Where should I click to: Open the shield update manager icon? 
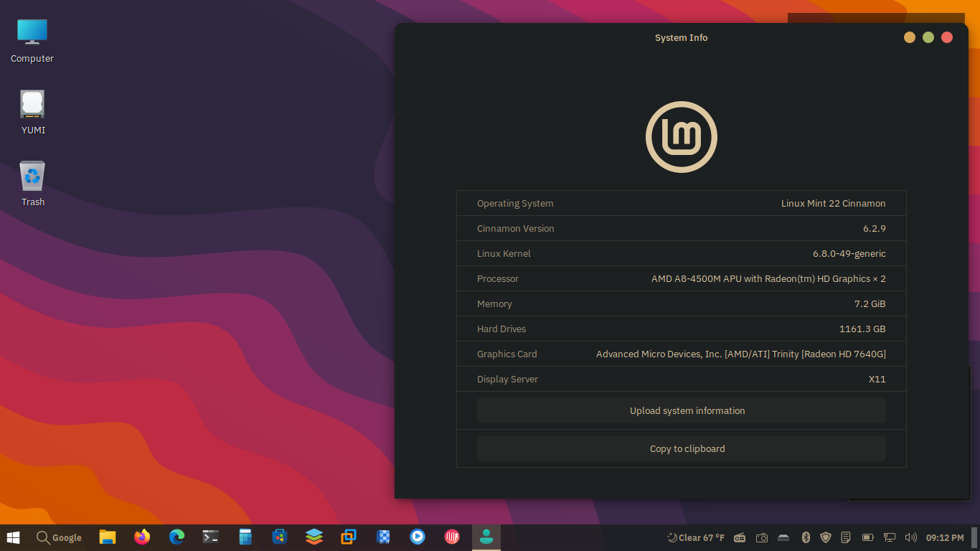pyautogui.click(x=826, y=537)
